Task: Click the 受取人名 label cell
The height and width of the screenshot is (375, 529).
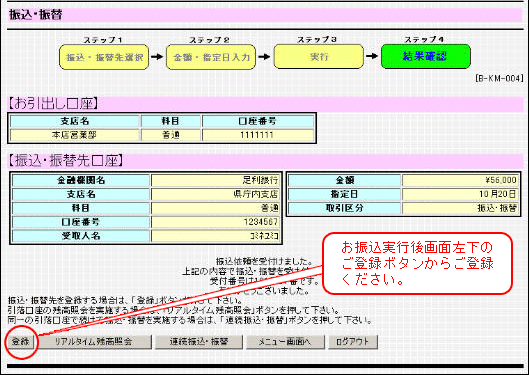Action: [81, 236]
